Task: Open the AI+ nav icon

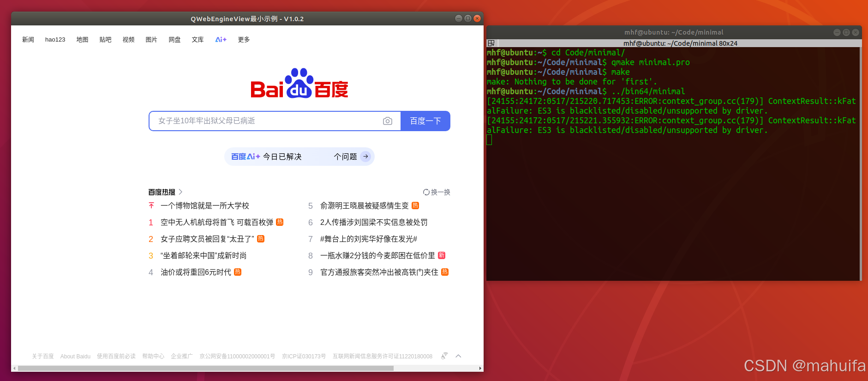Action: tap(221, 40)
